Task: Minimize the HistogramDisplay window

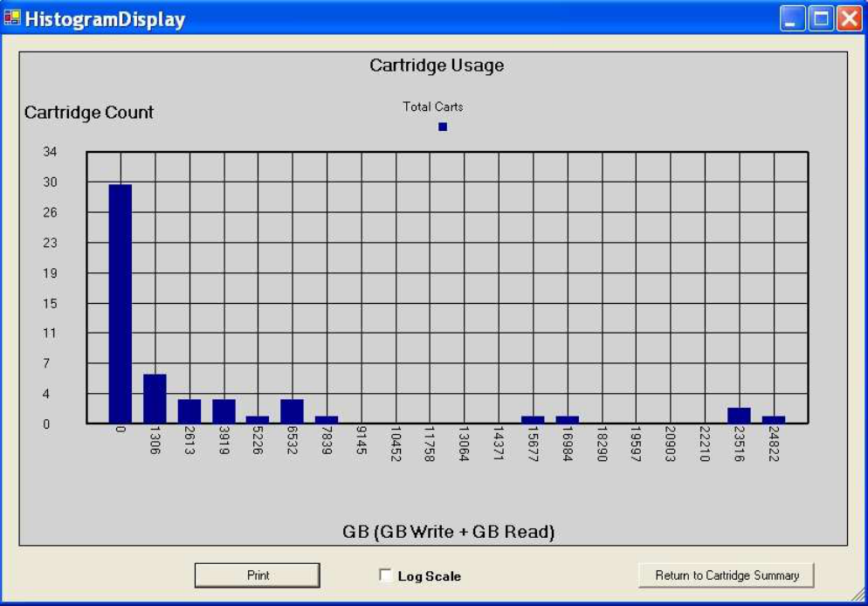Action: coord(793,18)
